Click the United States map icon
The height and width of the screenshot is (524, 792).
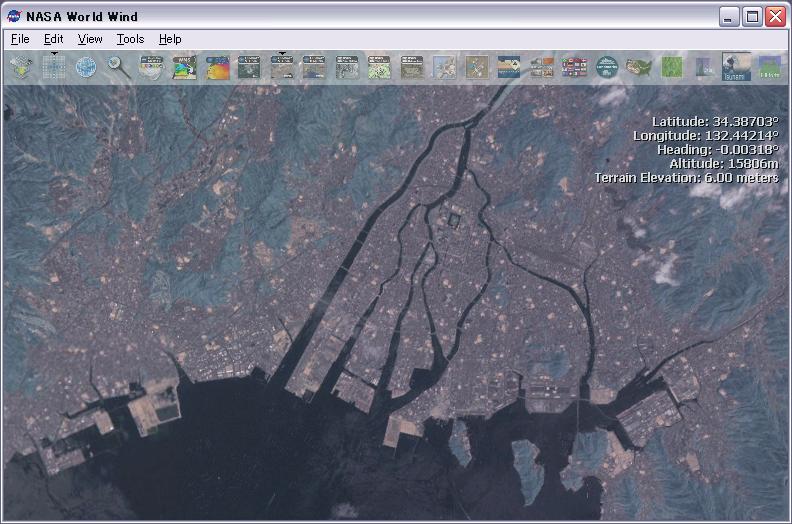pos(638,67)
